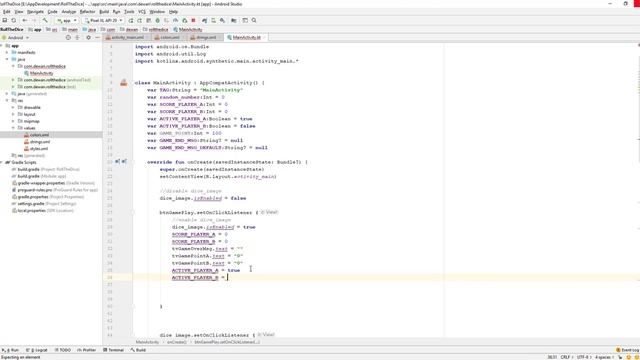
Task: Switch to the colors.xml editor tab
Action: [169, 38]
